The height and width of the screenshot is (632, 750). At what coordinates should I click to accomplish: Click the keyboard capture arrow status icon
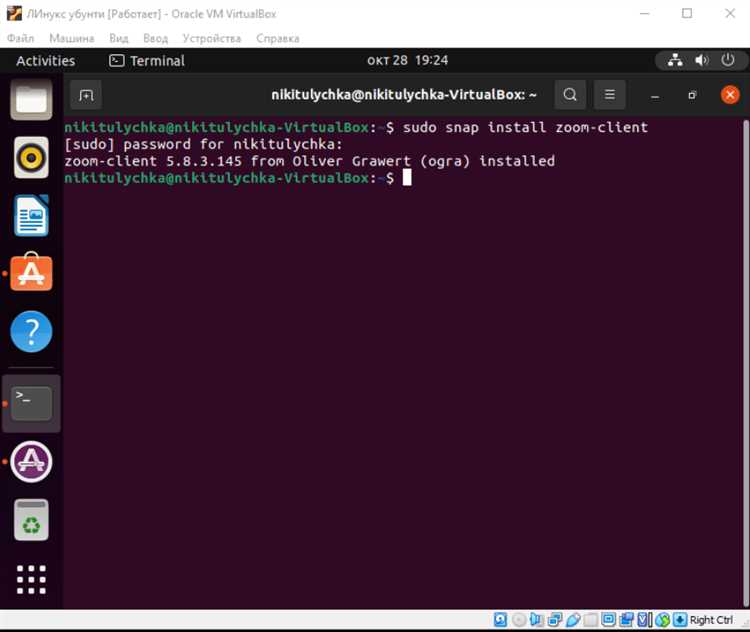680,620
